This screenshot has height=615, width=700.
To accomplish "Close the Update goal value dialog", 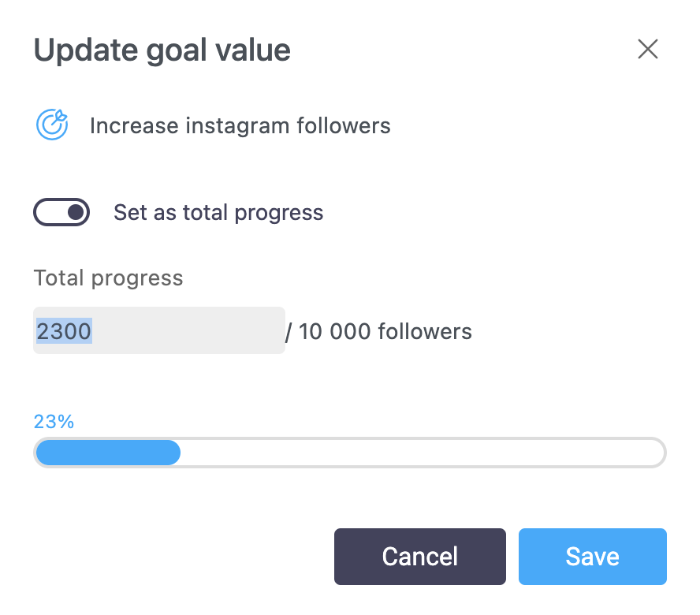I will pos(647,50).
